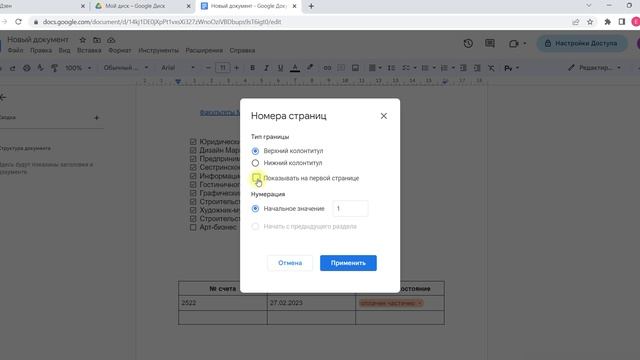Toggle the Дизайн checklist box in the document

(193, 150)
